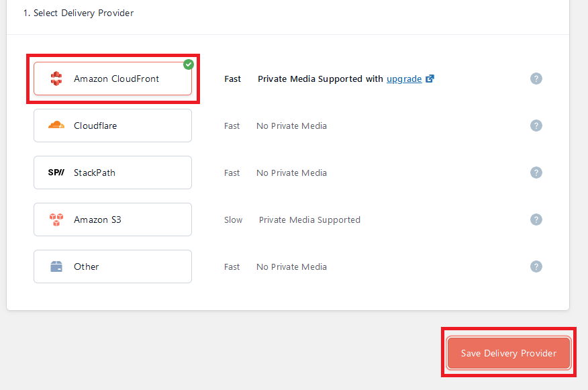Select the Other delivery provider option
Screen dimensions: 588x390
pos(113,266)
